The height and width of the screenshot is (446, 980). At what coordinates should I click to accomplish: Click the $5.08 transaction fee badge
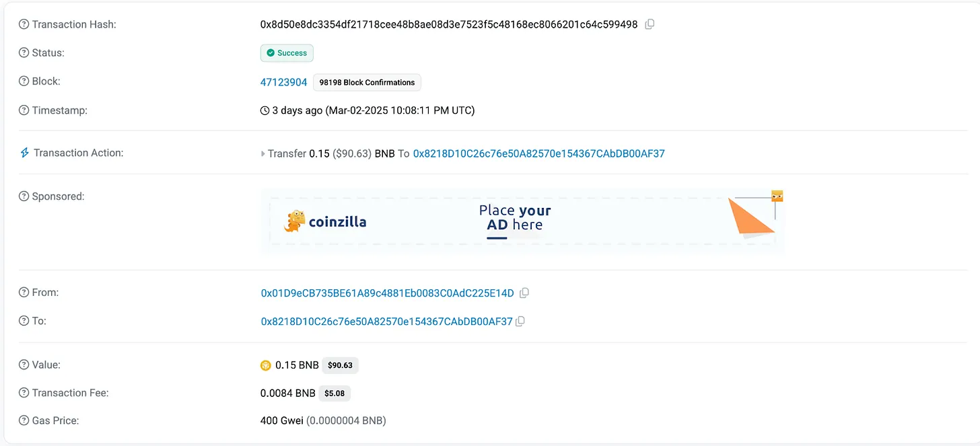point(335,394)
